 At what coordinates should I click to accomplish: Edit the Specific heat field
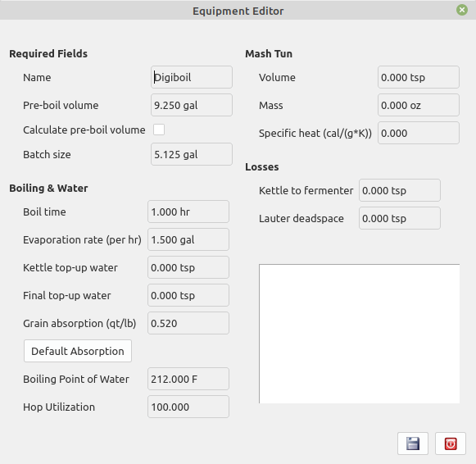click(419, 133)
